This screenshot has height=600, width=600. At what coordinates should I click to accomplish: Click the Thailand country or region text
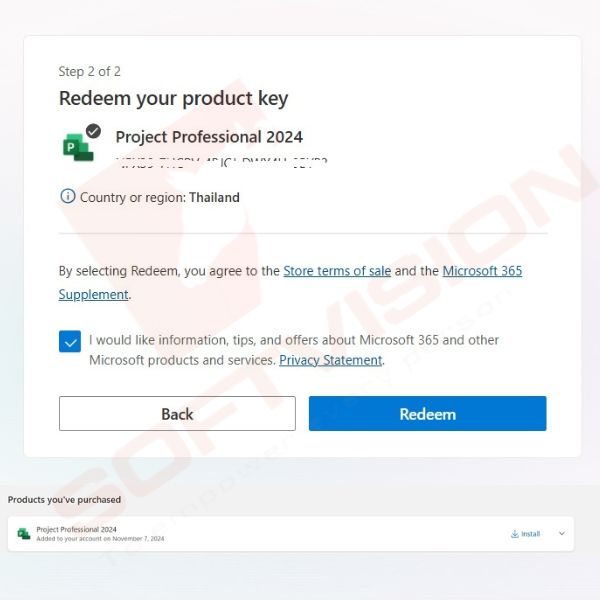coord(214,197)
